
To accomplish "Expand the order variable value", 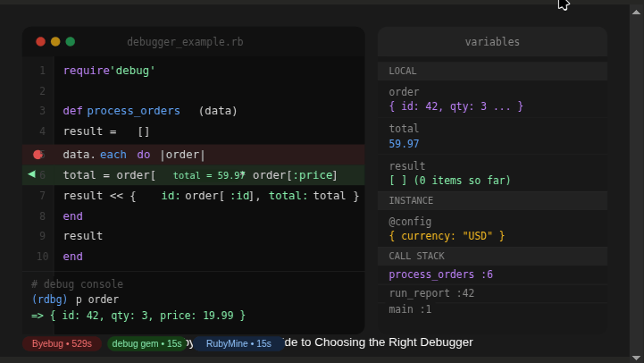I will pyautogui.click(x=456, y=106).
